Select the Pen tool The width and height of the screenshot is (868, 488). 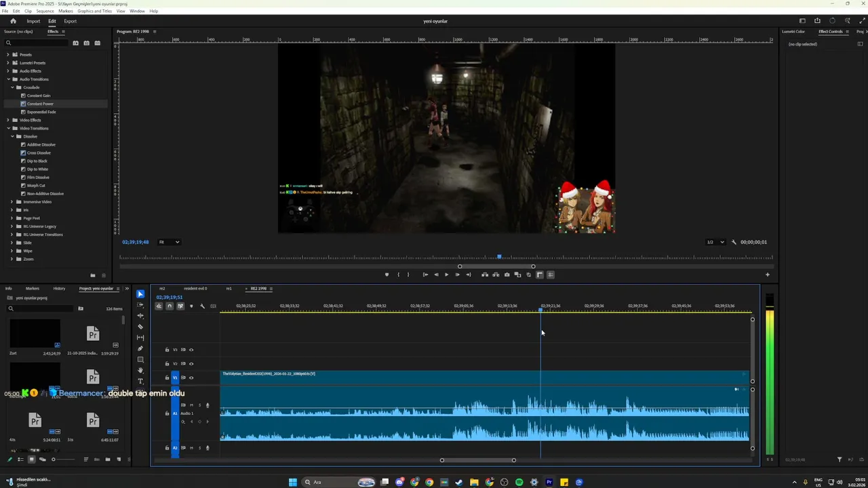pyautogui.click(x=140, y=348)
